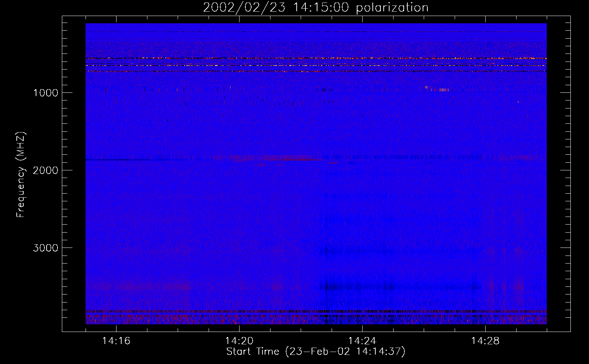Click the 'Start Time (23-Feb-02 14:14:37)' label
This screenshot has width=589, height=364.
click(x=316, y=352)
